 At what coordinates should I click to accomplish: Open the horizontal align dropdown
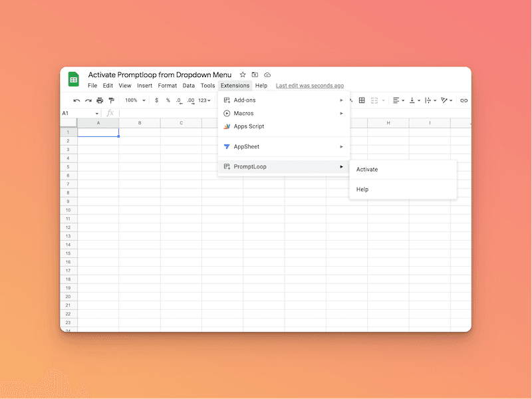tap(398, 100)
